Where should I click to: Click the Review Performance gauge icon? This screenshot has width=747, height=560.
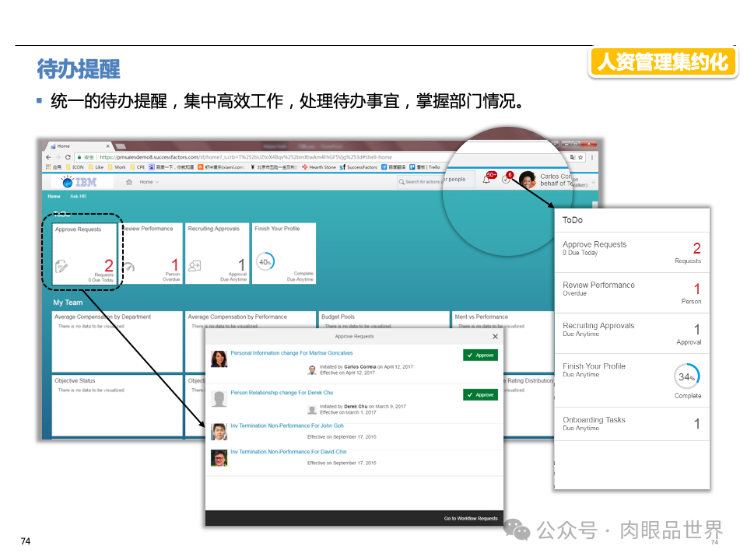pos(128,266)
